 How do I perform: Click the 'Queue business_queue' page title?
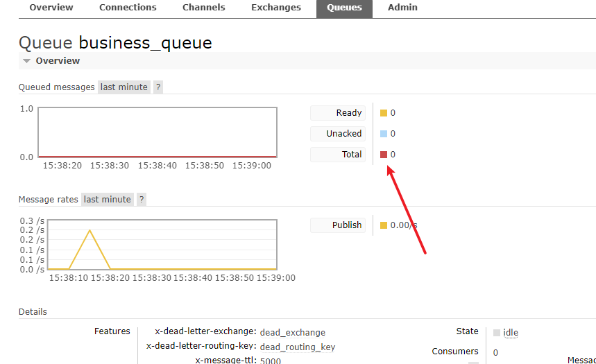115,43
